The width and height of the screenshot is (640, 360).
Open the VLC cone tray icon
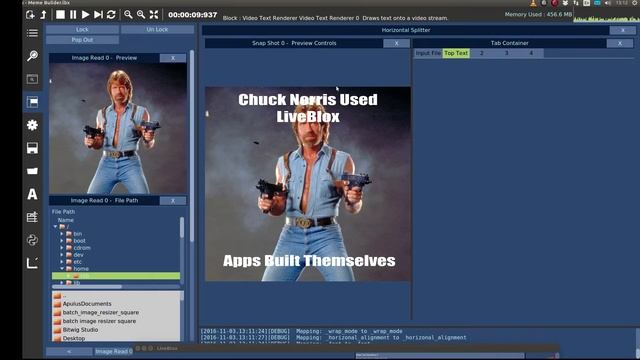(x=533, y=3)
